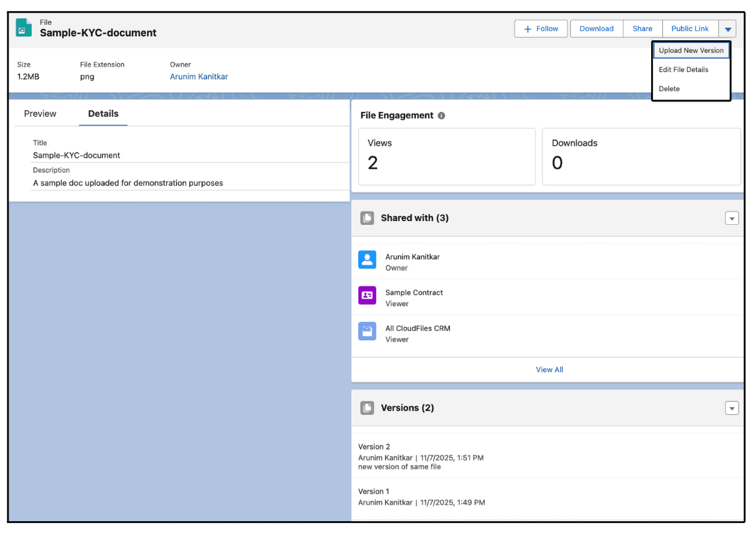Viewport: 756px width, 533px height.
Task: Click the green file document icon beside Sample-KYC-document
Action: [x=24, y=28]
